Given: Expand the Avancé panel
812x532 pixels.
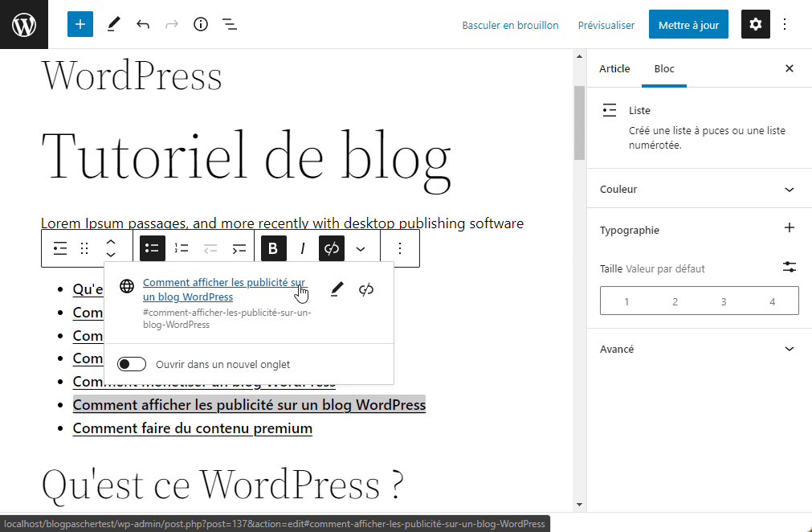Looking at the screenshot, I should (x=699, y=349).
